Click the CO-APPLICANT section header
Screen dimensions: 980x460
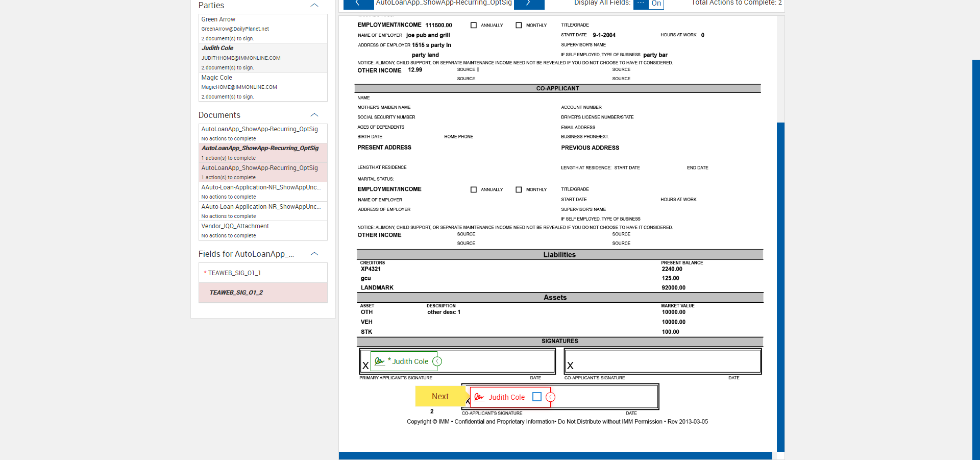tap(557, 88)
